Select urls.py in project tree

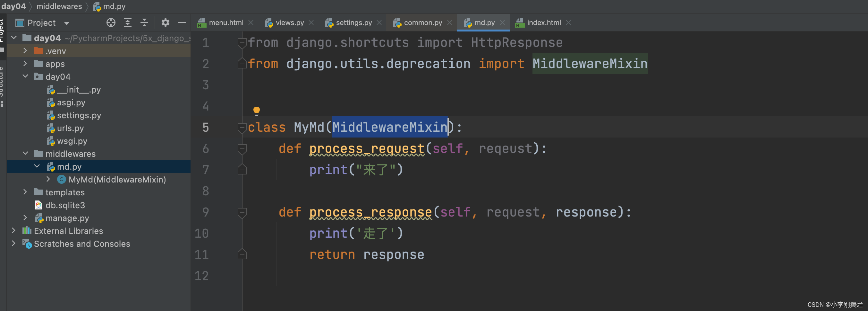coord(65,128)
